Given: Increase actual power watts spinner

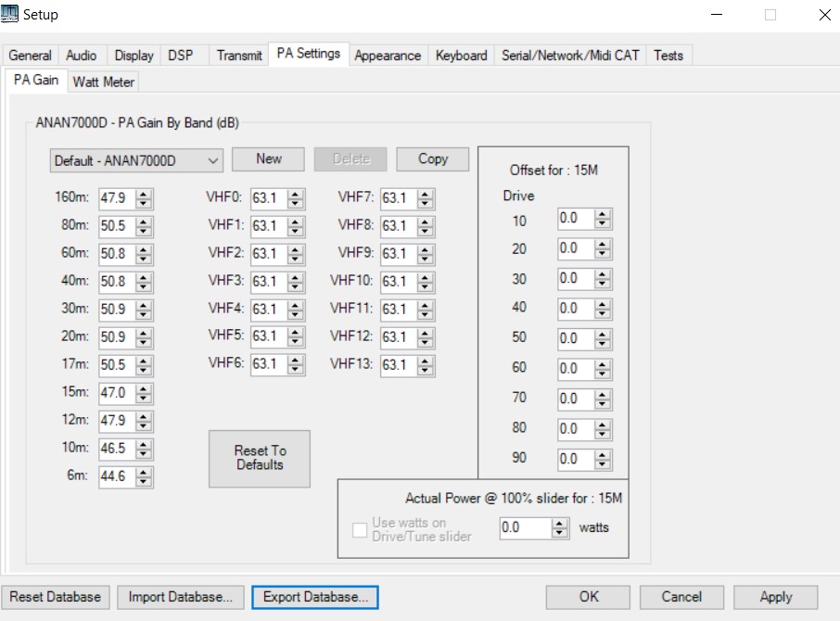Looking at the screenshot, I should click(x=559, y=523).
